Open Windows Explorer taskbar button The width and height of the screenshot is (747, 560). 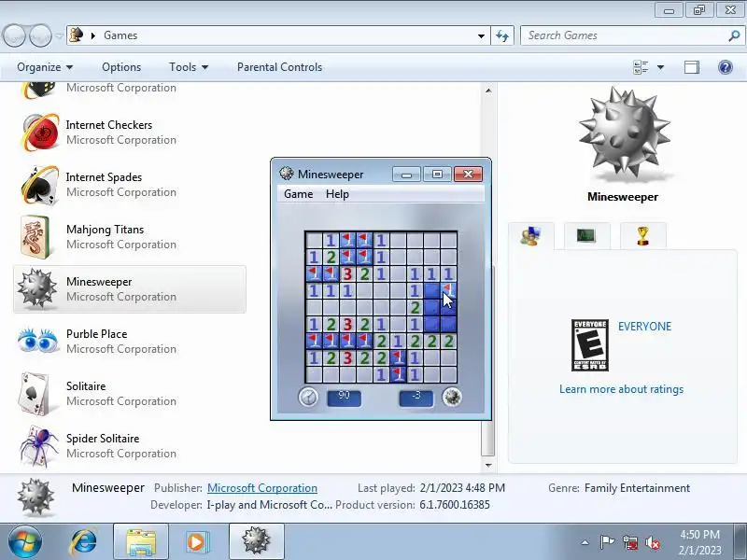coord(141,542)
